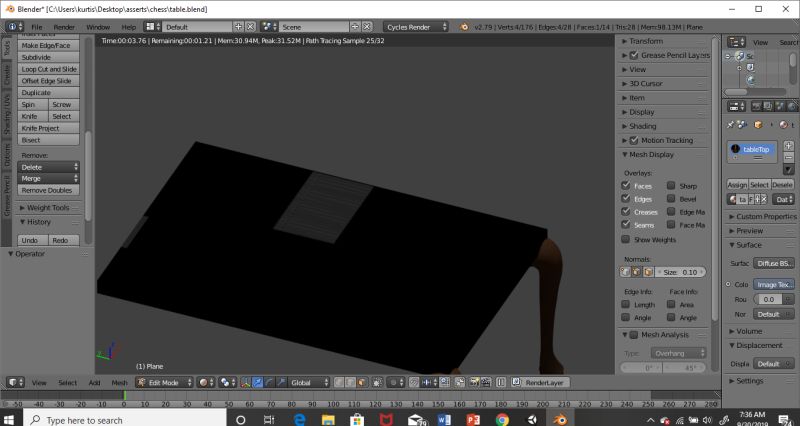This screenshot has height=426, width=800.
Task: Open the Mesh menu in viewport header
Action: tap(119, 383)
